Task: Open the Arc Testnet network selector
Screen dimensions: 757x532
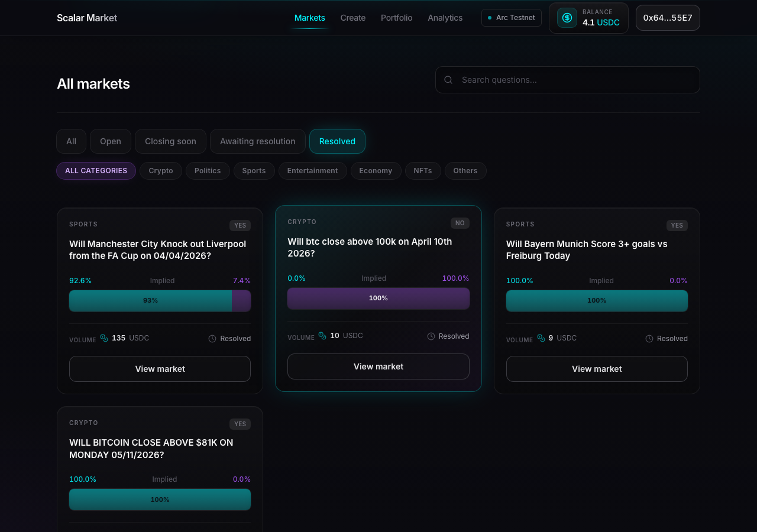Action: (512, 18)
